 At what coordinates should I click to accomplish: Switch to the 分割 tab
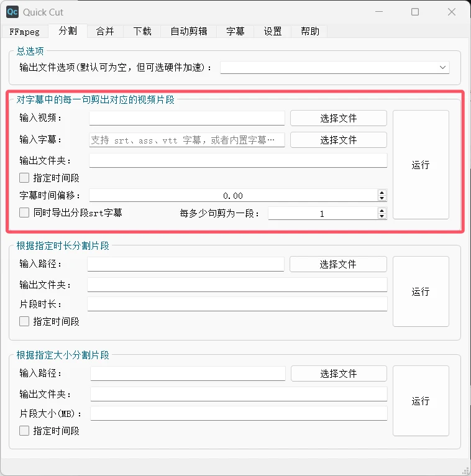(x=68, y=30)
